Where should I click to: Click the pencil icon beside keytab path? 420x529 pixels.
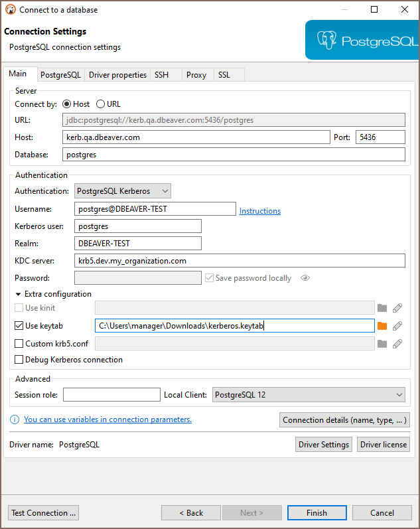397,326
